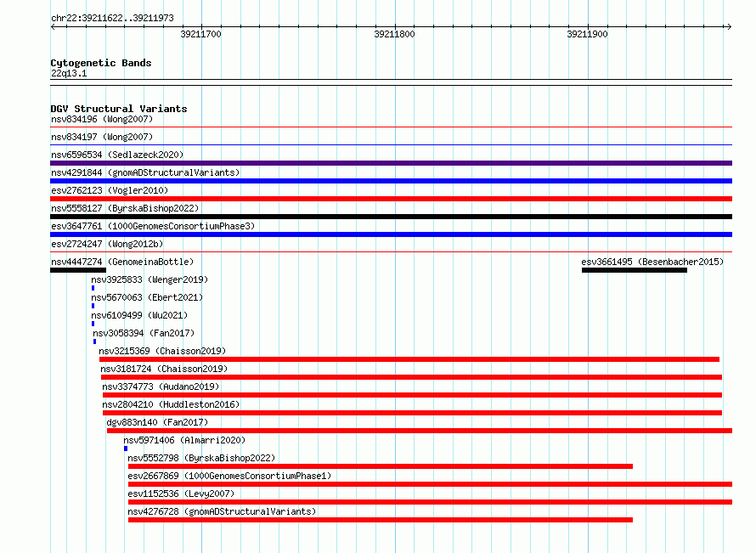Screen dimensions: 756x553
Task: Open nsv5552798 (ByrskaBishop2022) label
Action: pos(201,458)
